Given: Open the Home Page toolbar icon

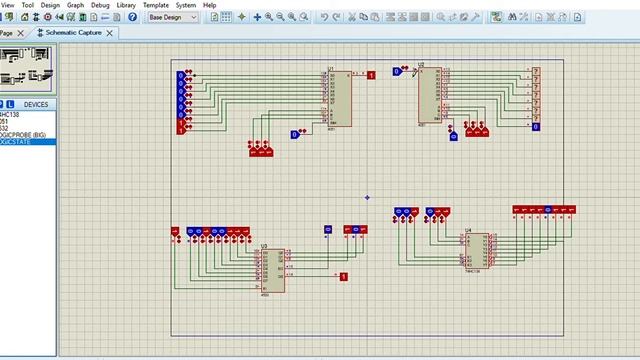Looking at the screenshot, I should click(x=24, y=17).
